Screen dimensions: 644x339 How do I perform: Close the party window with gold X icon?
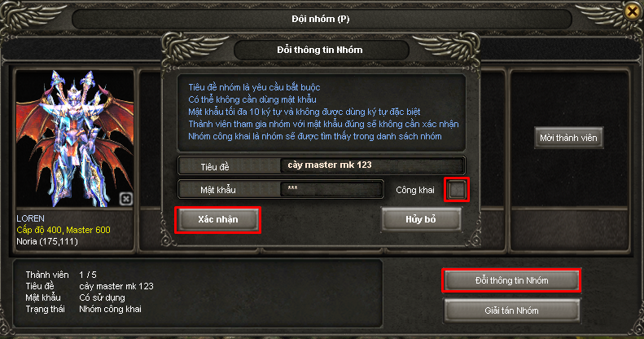pos(633,11)
